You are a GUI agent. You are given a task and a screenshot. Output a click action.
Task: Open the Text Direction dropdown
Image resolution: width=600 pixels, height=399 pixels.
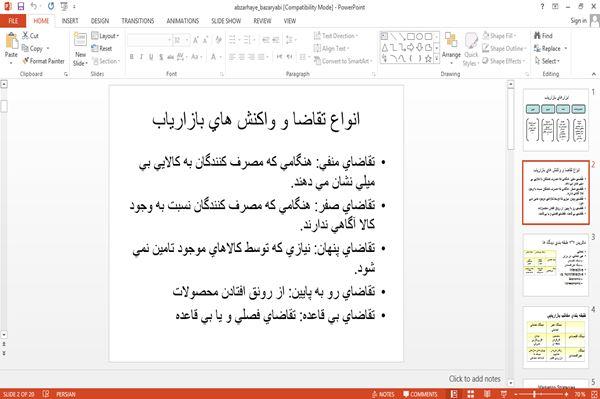point(336,36)
